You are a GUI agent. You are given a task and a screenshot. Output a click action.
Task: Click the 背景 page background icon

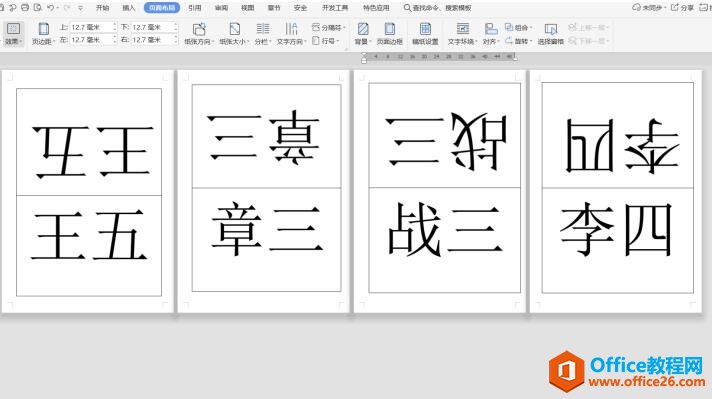362,29
